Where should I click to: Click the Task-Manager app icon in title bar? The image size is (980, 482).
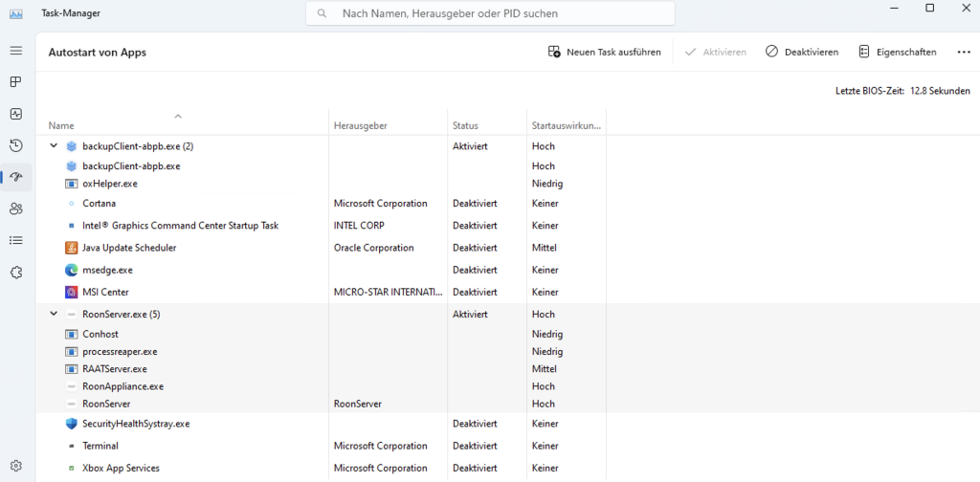[16, 13]
